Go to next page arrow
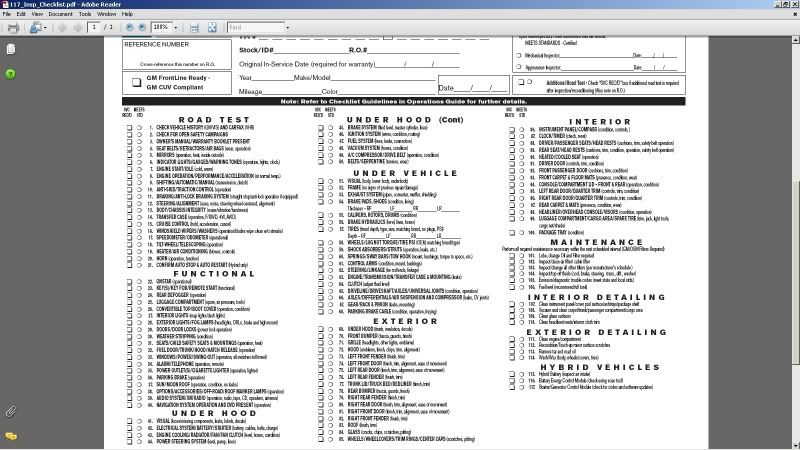This screenshot has width=800, height=450. point(78,28)
